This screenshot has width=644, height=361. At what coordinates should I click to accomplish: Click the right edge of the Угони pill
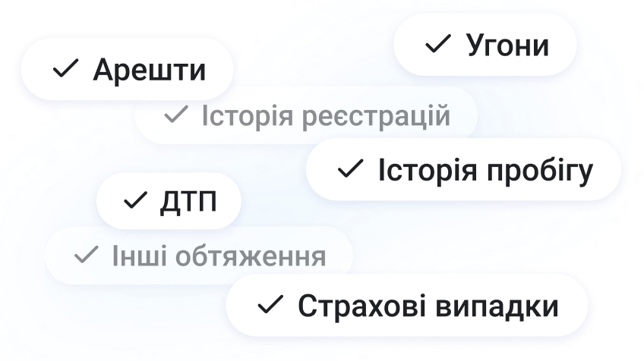(573, 45)
